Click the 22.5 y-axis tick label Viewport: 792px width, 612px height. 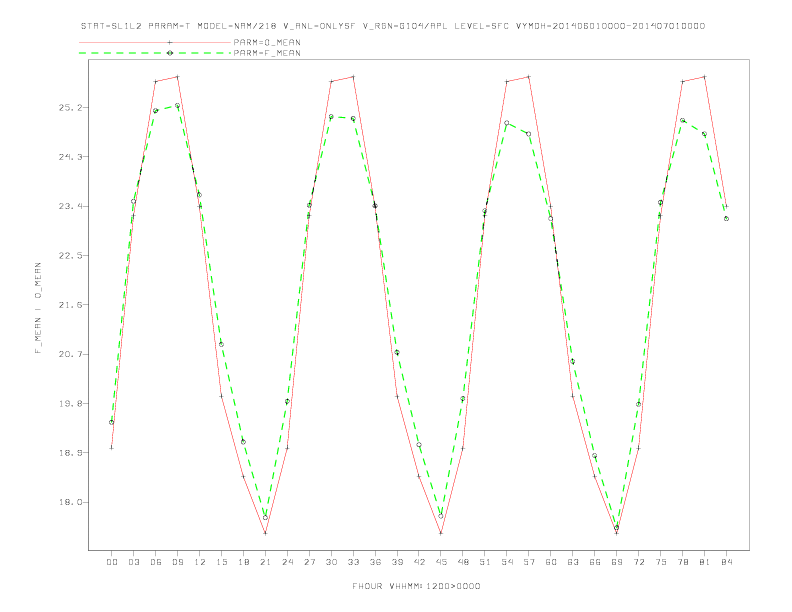[70, 256]
